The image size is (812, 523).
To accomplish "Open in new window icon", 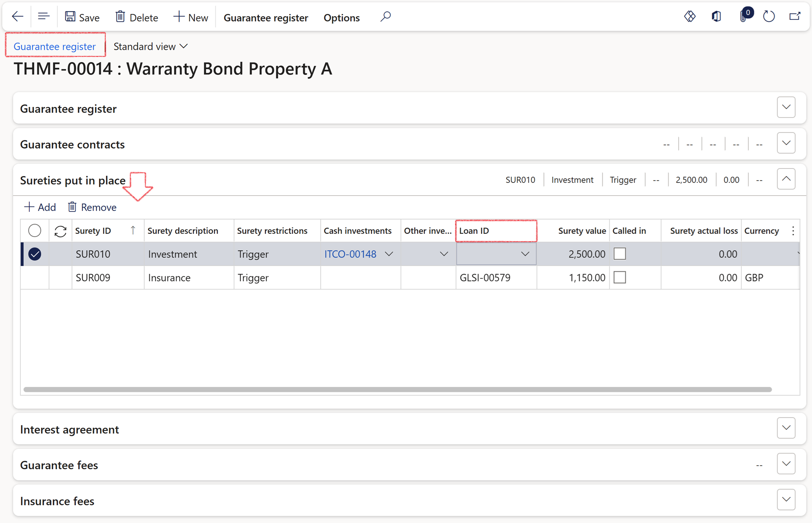I will (x=795, y=17).
